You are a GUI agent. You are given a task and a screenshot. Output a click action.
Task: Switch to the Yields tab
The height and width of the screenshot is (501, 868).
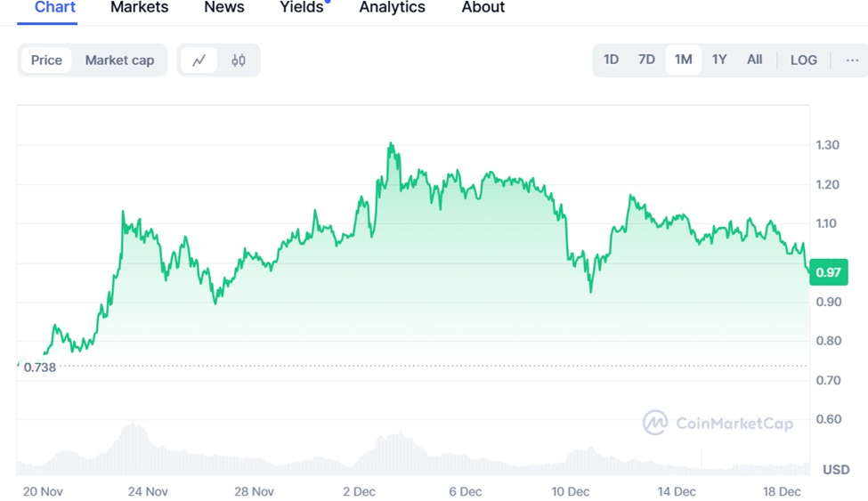pos(302,7)
